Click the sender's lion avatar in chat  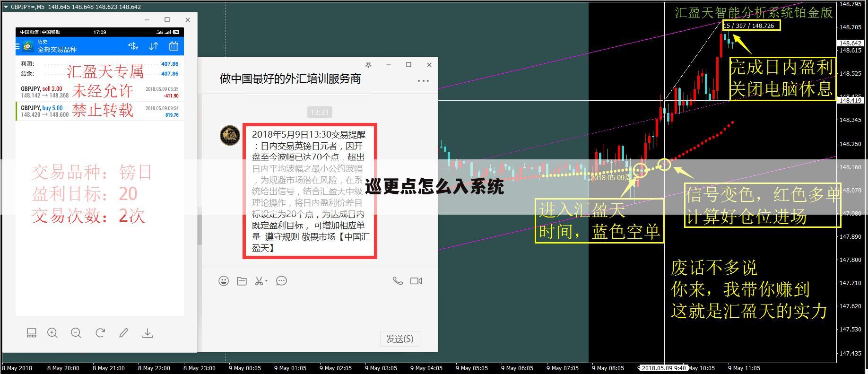point(230,135)
